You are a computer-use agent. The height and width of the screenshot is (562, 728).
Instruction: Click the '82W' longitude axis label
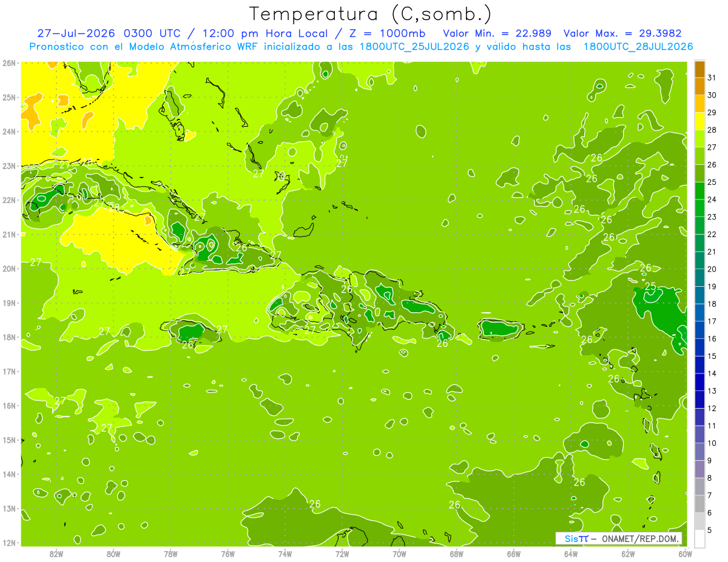[56, 554]
